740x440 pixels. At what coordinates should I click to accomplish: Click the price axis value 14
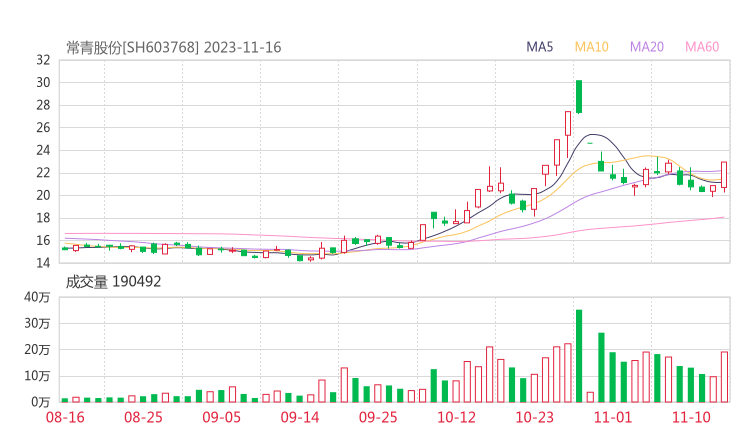point(43,263)
